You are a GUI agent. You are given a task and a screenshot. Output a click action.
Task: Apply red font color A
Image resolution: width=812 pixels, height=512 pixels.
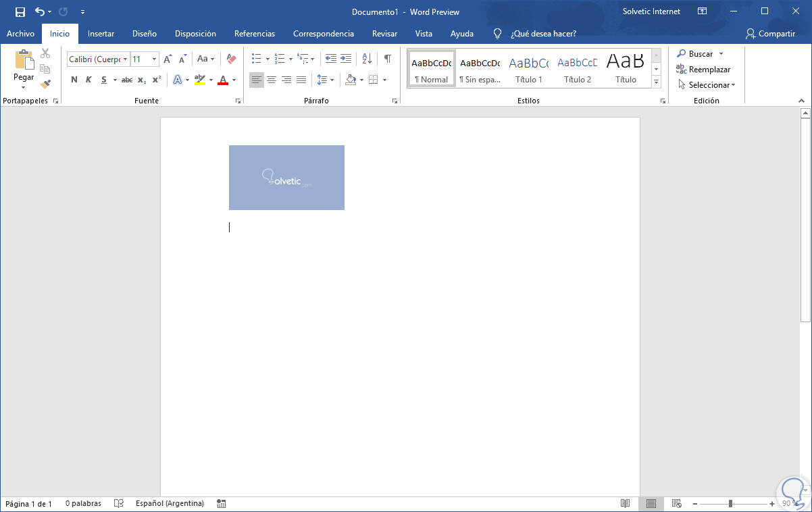(223, 80)
